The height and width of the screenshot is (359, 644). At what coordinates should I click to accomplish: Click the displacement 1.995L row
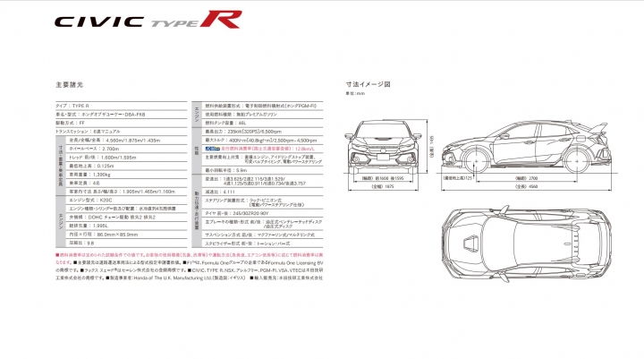coord(127,226)
